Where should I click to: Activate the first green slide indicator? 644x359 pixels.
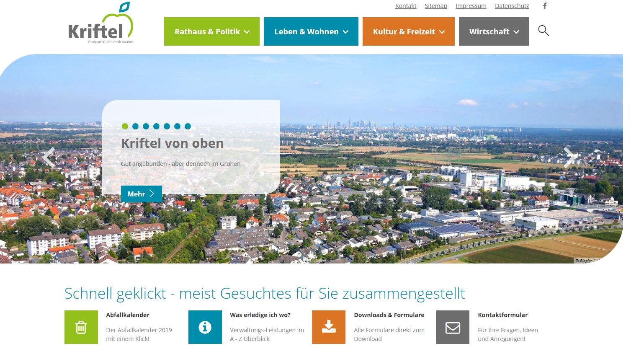[x=125, y=126]
